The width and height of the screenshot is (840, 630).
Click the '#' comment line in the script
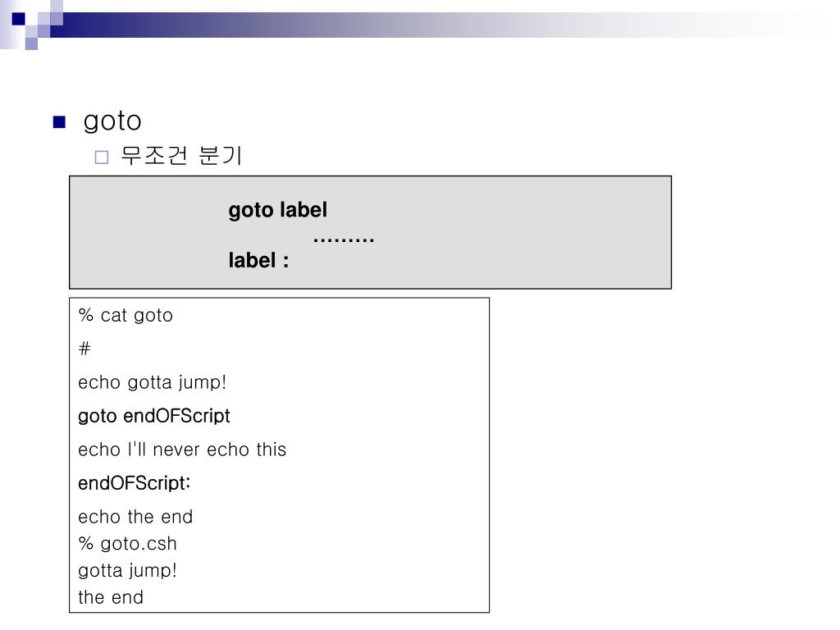pos(84,349)
